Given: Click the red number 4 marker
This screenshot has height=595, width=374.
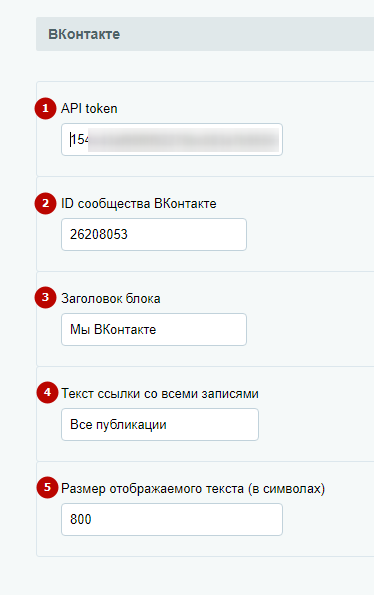Looking at the screenshot, I should click(x=47, y=392).
